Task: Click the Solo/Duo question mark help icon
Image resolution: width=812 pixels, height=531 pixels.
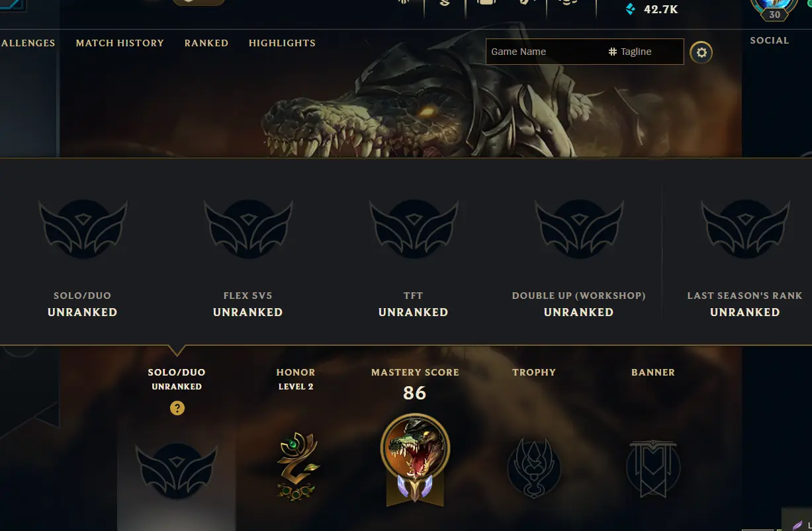Action: coord(177,408)
